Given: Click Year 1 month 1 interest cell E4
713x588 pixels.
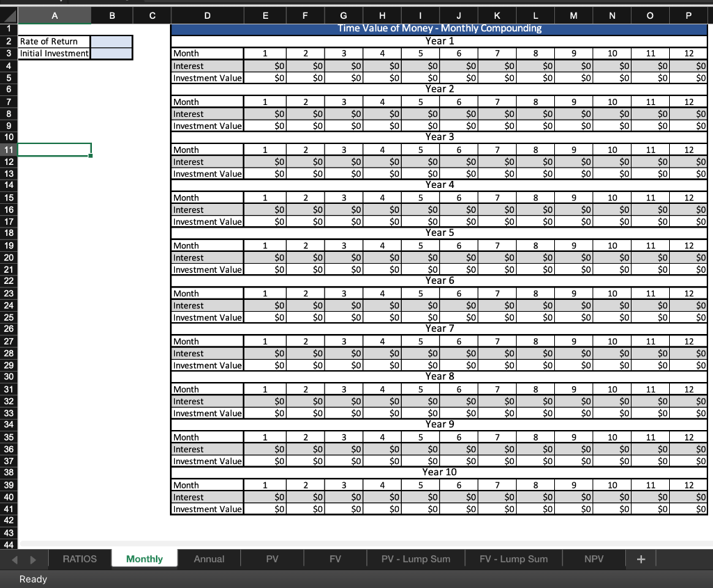Looking at the screenshot, I should coord(265,66).
